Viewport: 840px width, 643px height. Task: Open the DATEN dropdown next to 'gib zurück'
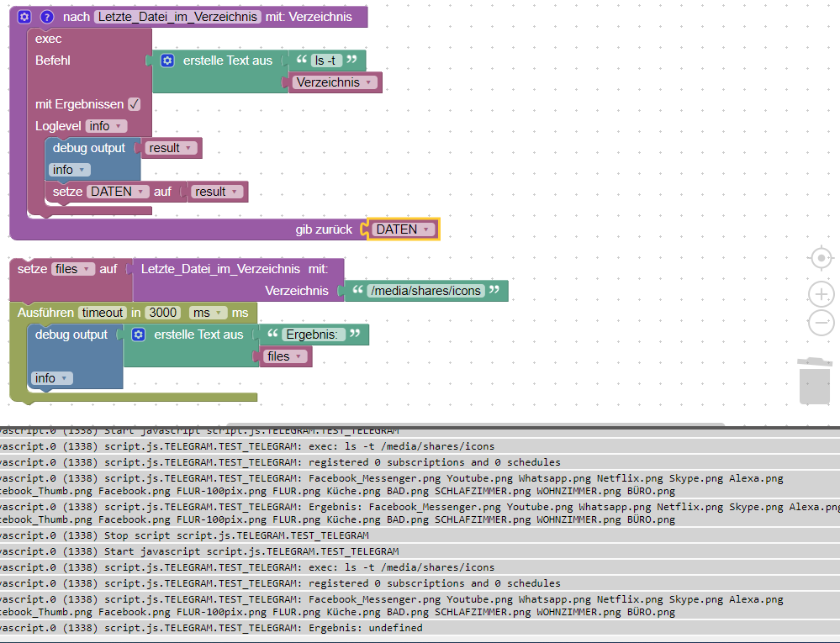point(403,229)
